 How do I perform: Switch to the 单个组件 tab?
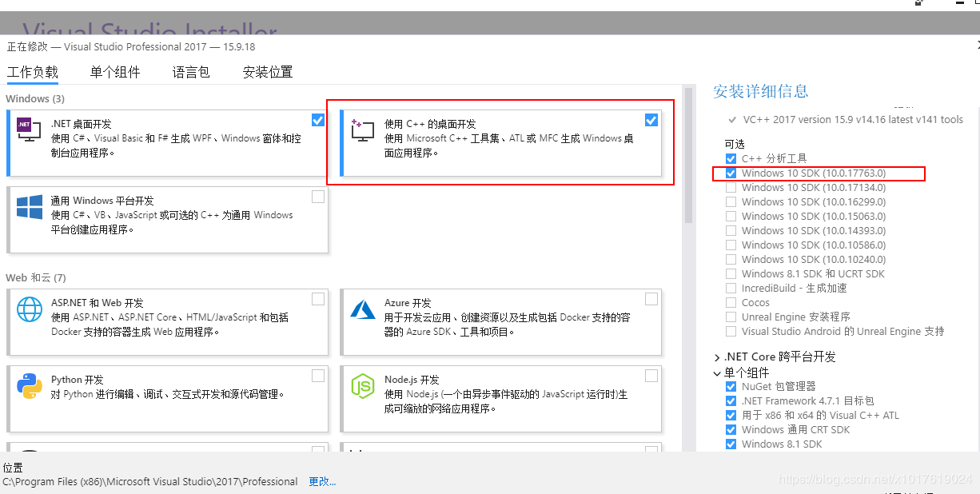pos(115,72)
